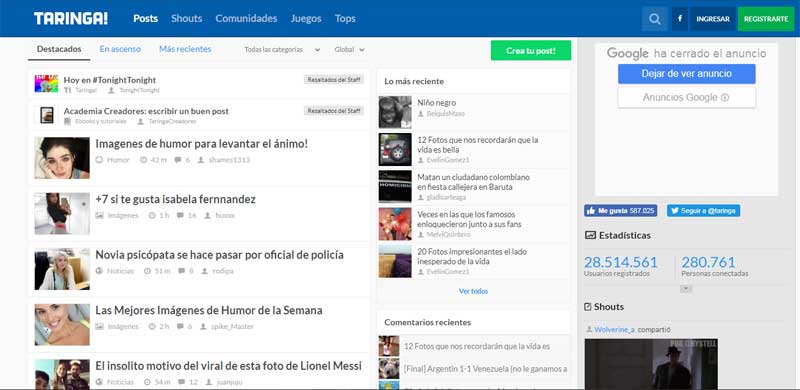The height and width of the screenshot is (390, 800).
Task: Open Veces en las que los famosos post
Action: (469, 220)
